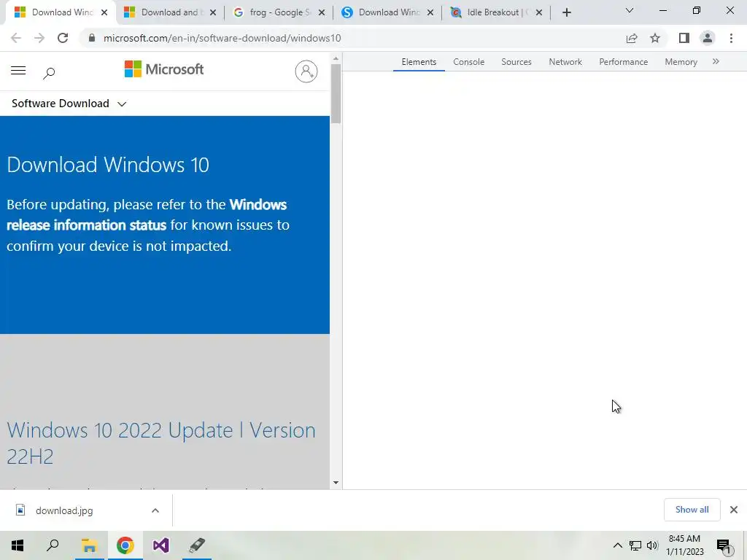This screenshot has height=560, width=747.
Task: Select the DevTools Memory tab
Action: tap(681, 62)
